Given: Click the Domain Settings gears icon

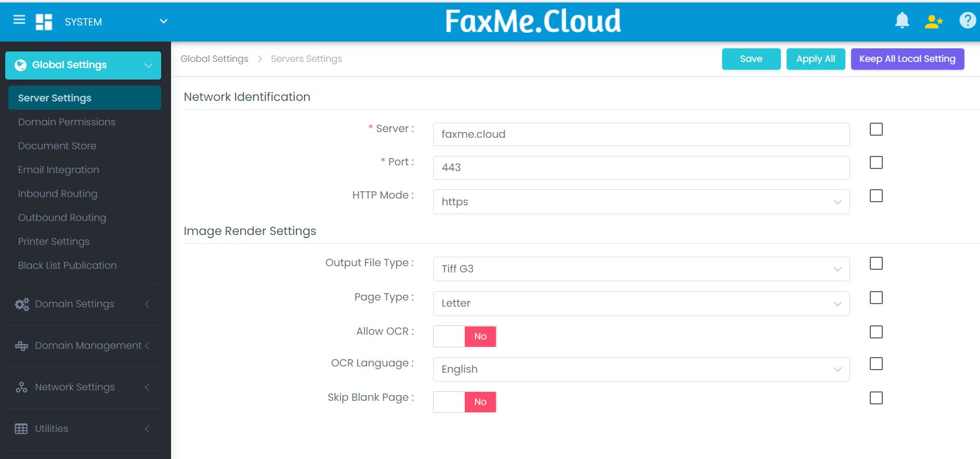Looking at the screenshot, I should coord(22,304).
